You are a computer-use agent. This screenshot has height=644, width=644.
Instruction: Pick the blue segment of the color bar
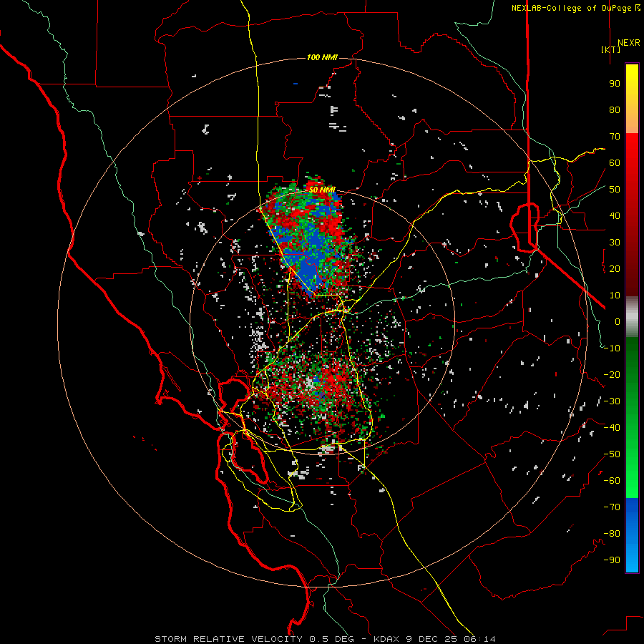click(x=632, y=535)
